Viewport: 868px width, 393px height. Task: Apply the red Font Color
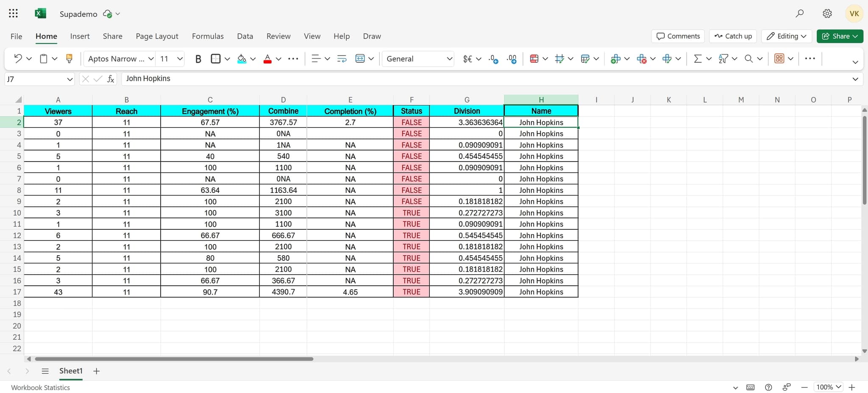267,59
